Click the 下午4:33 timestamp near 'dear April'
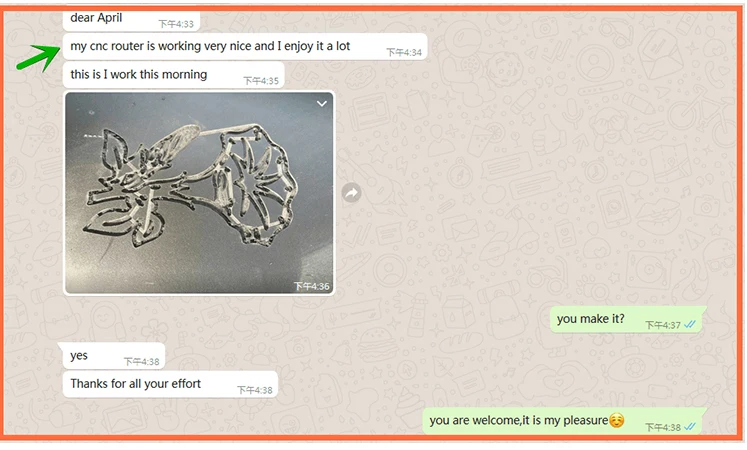The height and width of the screenshot is (450, 747). point(176,24)
